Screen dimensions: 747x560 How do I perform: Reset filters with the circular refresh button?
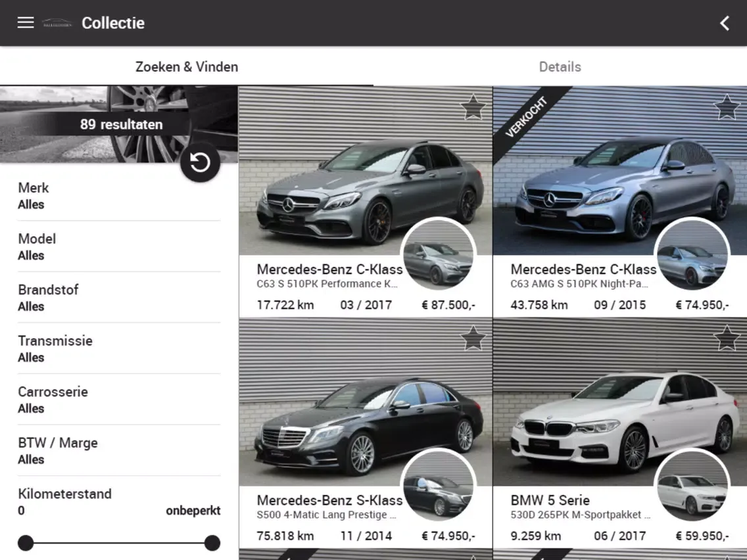(200, 162)
